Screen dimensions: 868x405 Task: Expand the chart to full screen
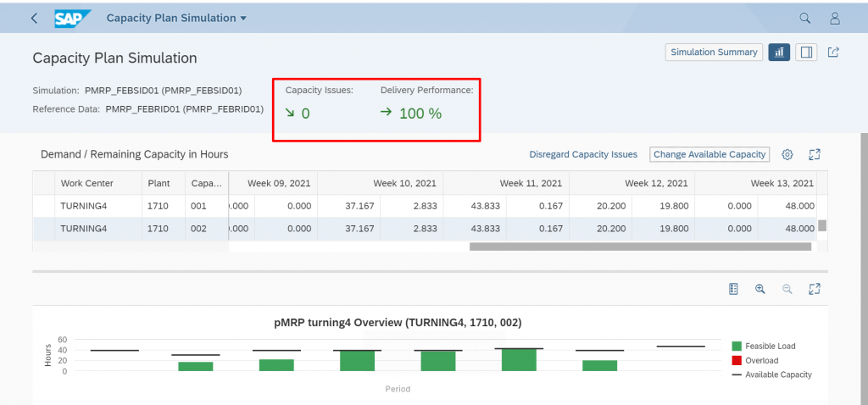click(814, 289)
